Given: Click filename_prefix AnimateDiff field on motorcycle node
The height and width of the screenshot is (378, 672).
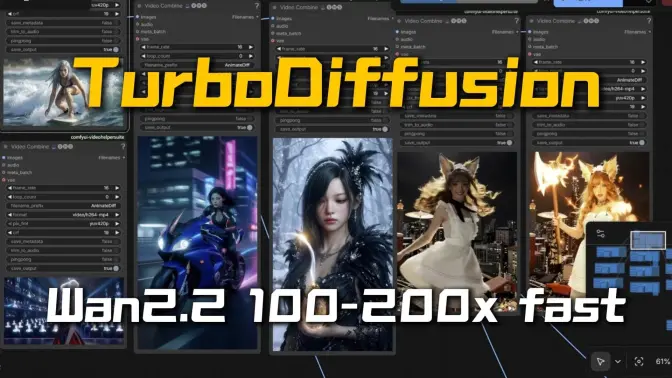Looking at the screenshot, I should pyautogui.click(x=197, y=65).
